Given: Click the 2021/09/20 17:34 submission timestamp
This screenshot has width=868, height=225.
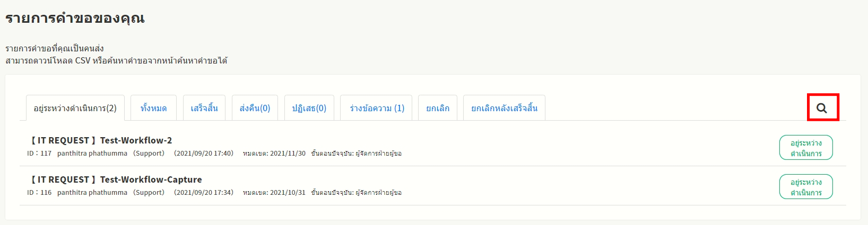Looking at the screenshot, I should point(204,193).
